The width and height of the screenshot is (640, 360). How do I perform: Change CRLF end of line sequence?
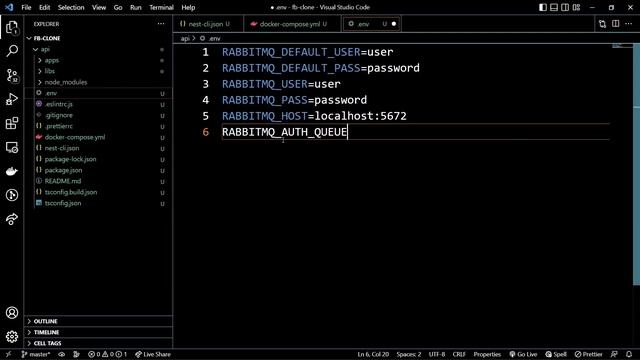[x=459, y=354]
